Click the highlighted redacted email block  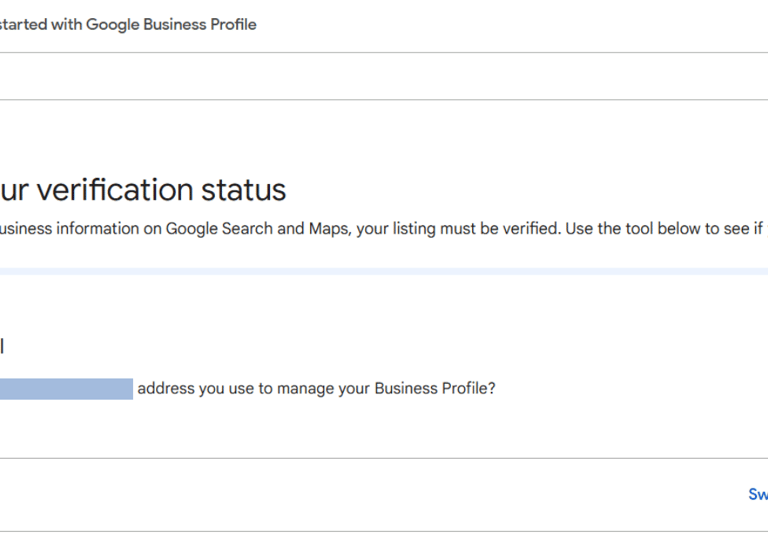[66, 389]
